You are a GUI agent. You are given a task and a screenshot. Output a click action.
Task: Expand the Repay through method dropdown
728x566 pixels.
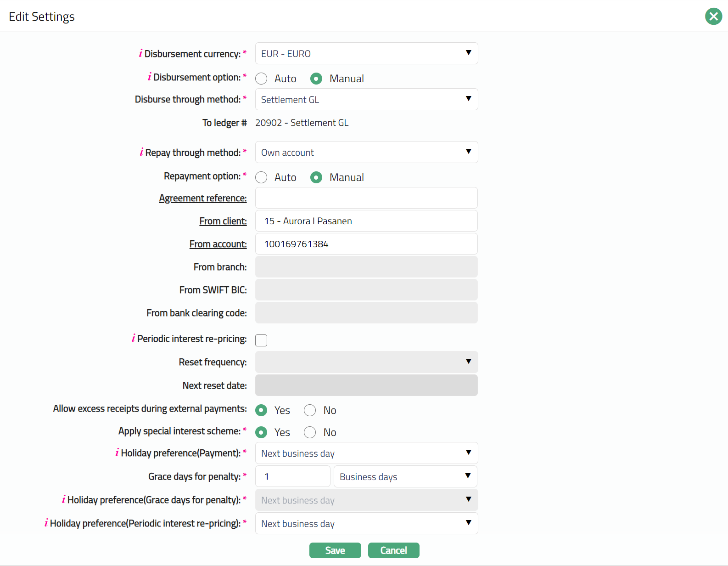366,153
